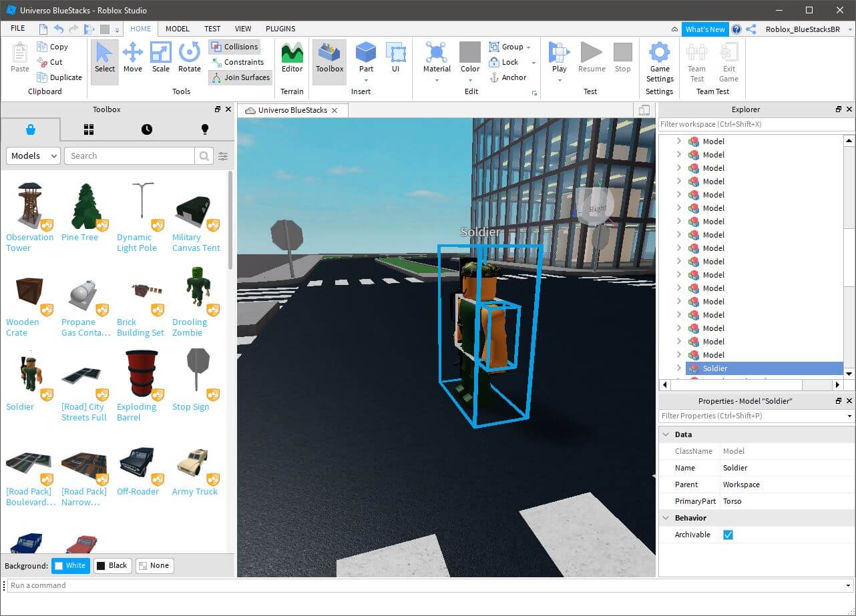Click the What's New button

pyautogui.click(x=704, y=29)
